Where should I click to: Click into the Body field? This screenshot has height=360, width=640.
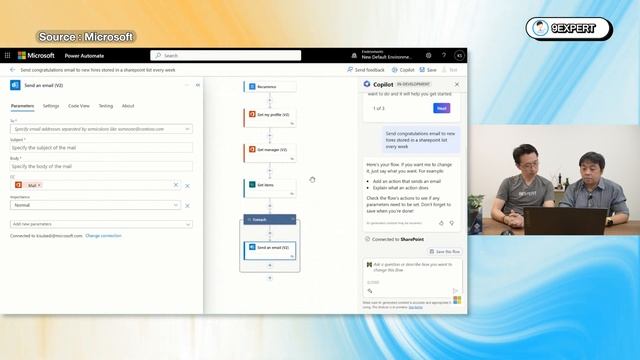click(101, 167)
